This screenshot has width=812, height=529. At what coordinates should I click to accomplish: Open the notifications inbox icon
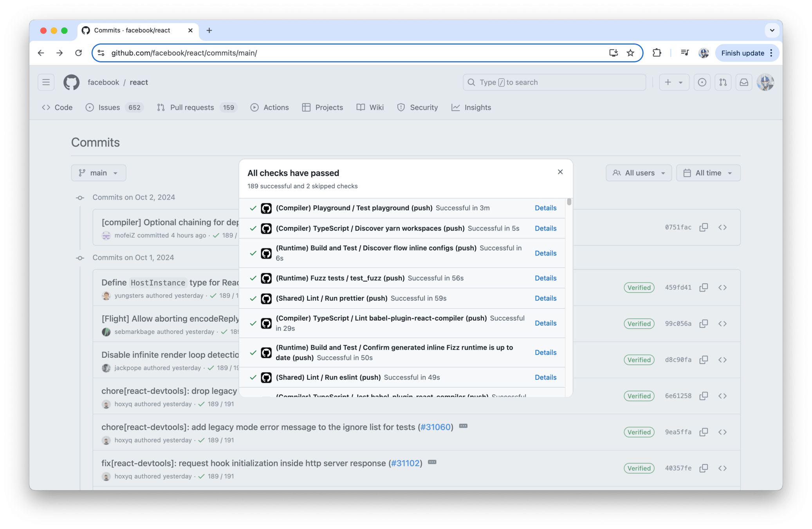(x=743, y=82)
